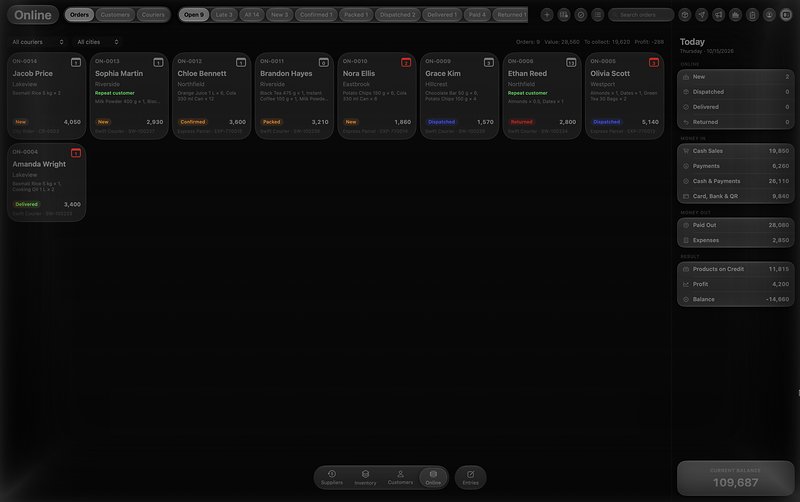Open Chloe Bennett's order card ON-0012
800x502 pixels.
(x=212, y=95)
